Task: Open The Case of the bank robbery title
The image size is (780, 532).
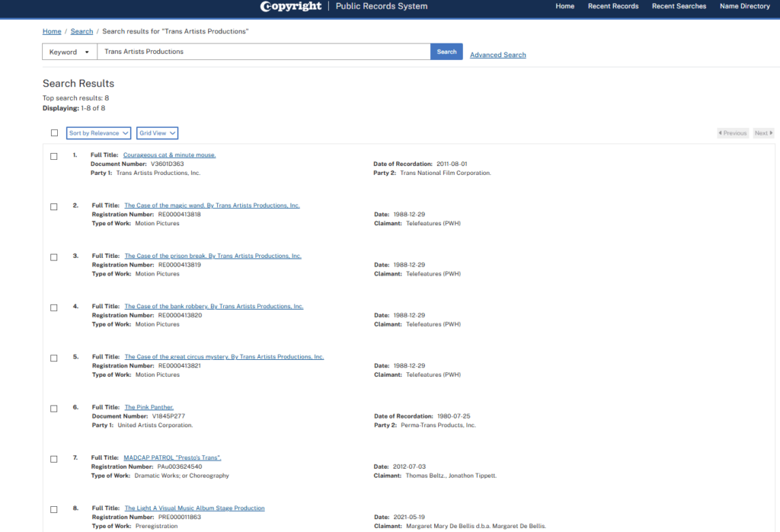Action: 214,306
